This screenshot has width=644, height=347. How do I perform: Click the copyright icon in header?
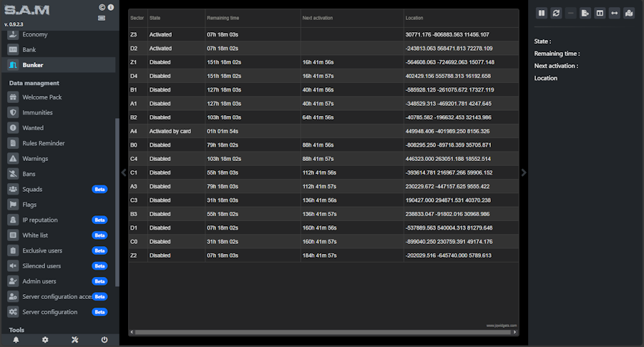coord(102,7)
